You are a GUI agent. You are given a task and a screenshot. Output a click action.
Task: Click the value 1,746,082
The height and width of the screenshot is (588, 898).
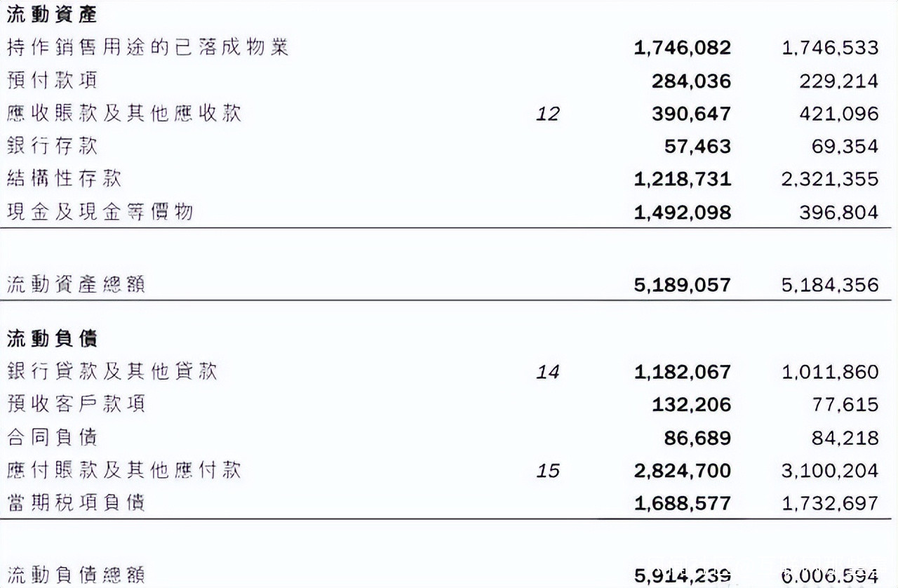coord(682,48)
